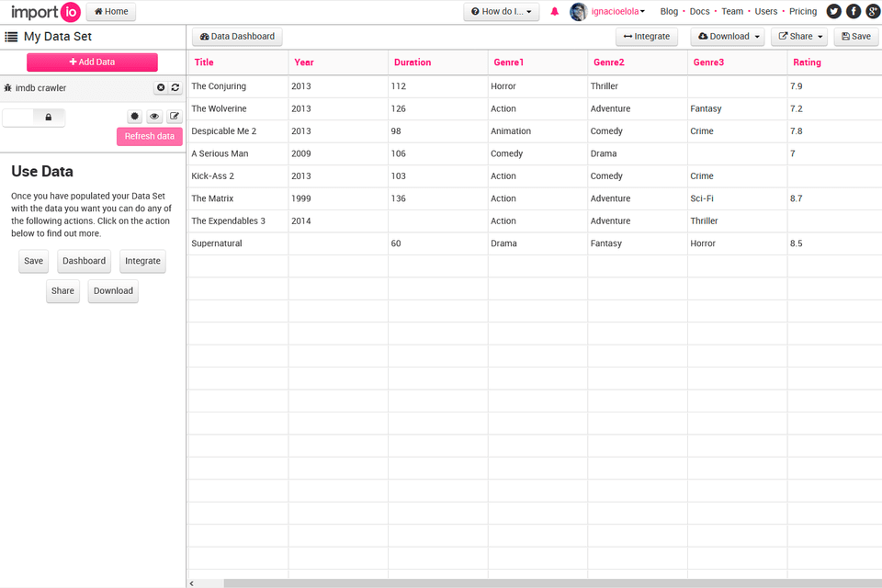Open the Twitter social icon
This screenshot has width=882, height=588.
[x=833, y=11]
